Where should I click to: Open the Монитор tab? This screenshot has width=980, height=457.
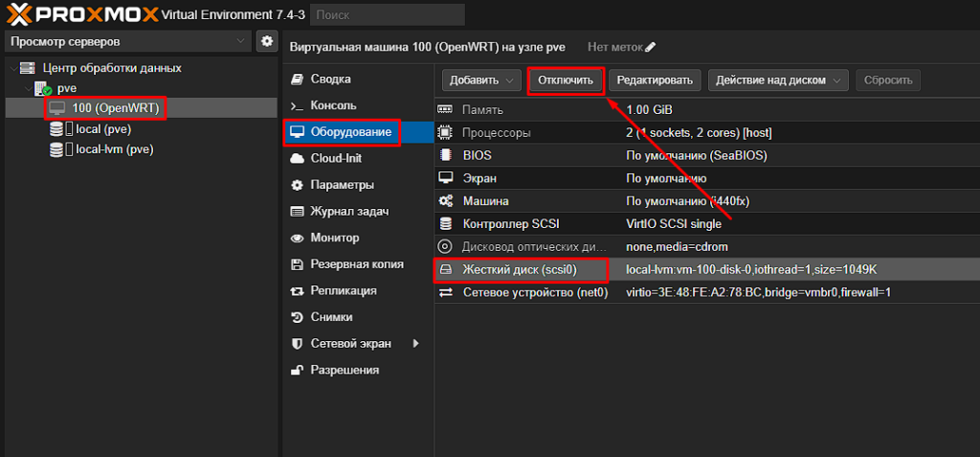pyautogui.click(x=358, y=238)
